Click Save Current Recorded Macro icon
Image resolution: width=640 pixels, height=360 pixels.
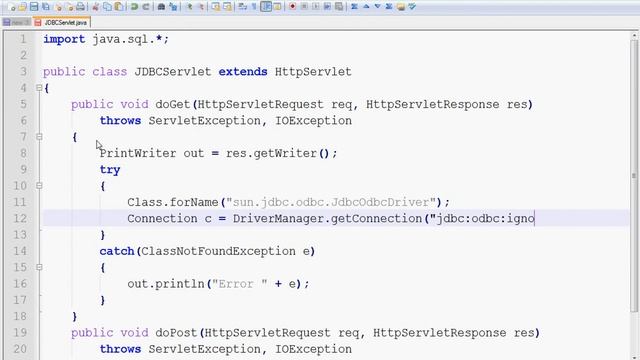[x=339, y=7]
